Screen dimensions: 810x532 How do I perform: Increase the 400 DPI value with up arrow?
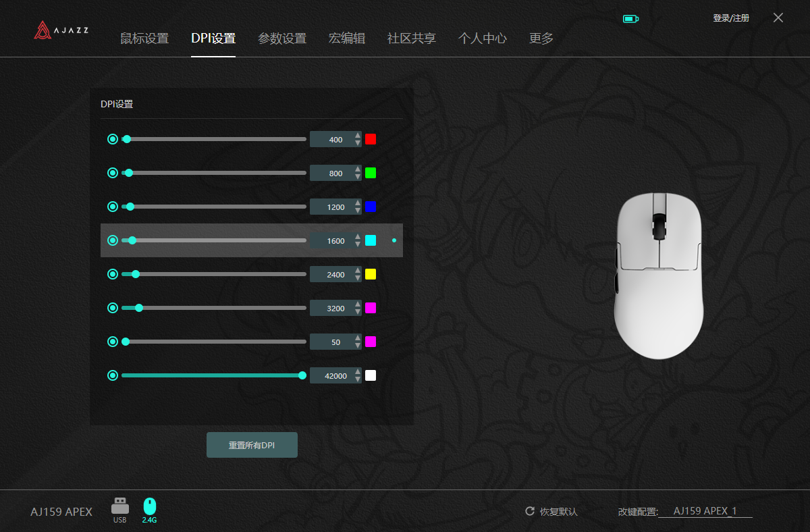[x=358, y=136]
